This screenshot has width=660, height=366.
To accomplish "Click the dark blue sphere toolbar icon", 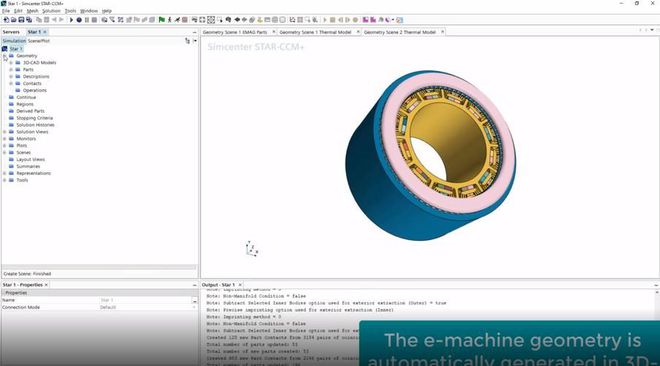I will coord(79,20).
